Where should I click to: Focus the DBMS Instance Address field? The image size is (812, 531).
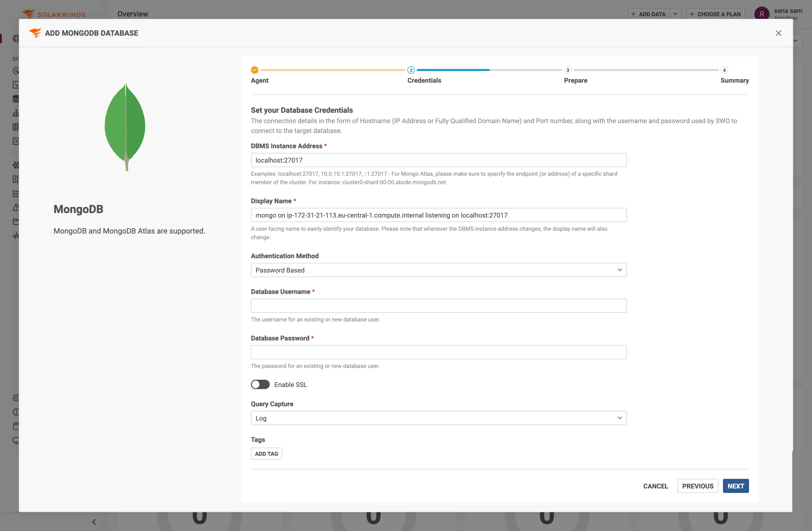click(438, 160)
